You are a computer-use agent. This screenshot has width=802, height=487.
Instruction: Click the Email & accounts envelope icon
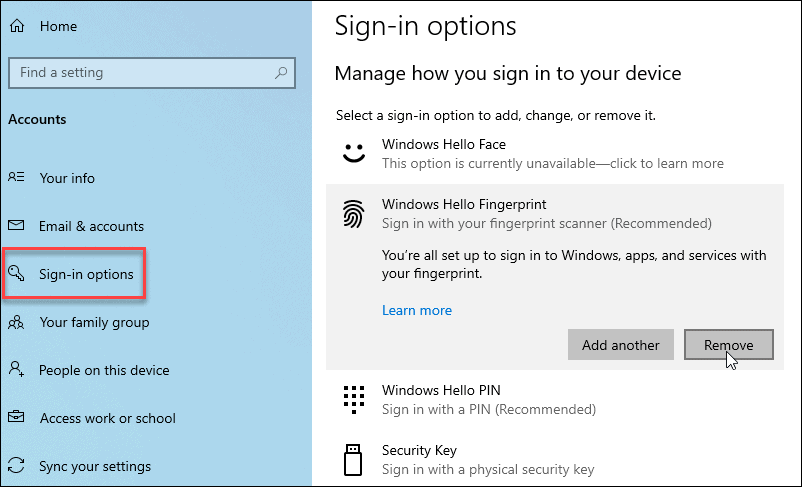point(16,226)
